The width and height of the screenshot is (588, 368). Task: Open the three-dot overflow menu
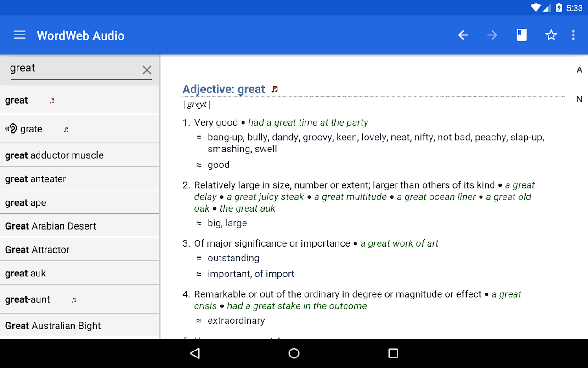[573, 35]
